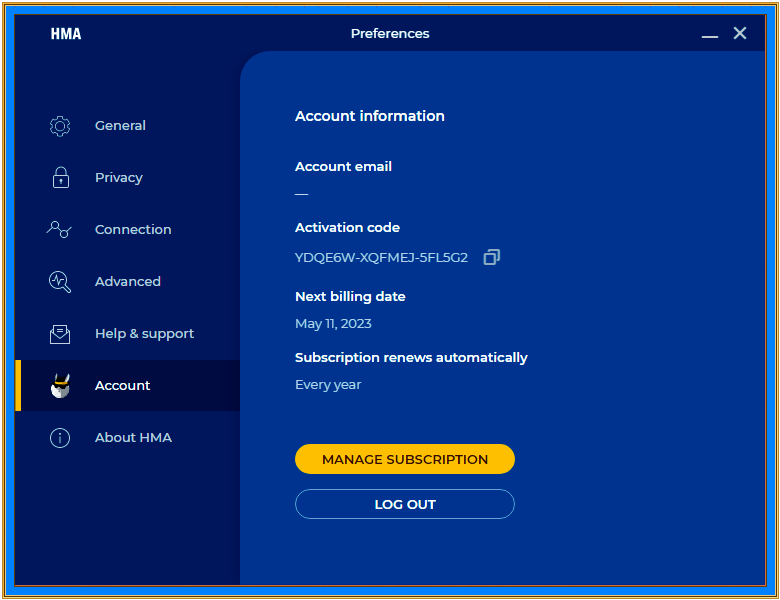
Task: Click the Help & support envelope icon
Action: point(60,334)
